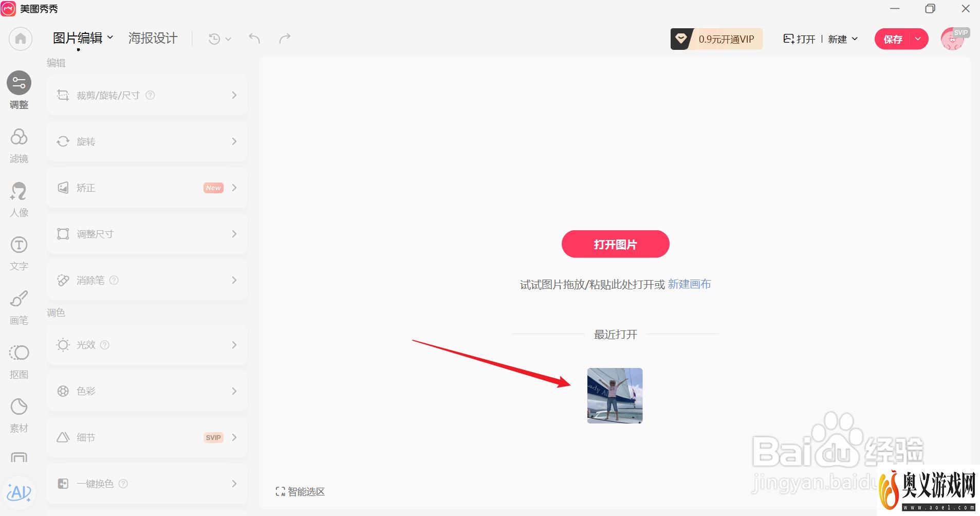Expand the 色彩 panel
Image resolution: width=980 pixels, height=516 pixels.
(x=147, y=391)
